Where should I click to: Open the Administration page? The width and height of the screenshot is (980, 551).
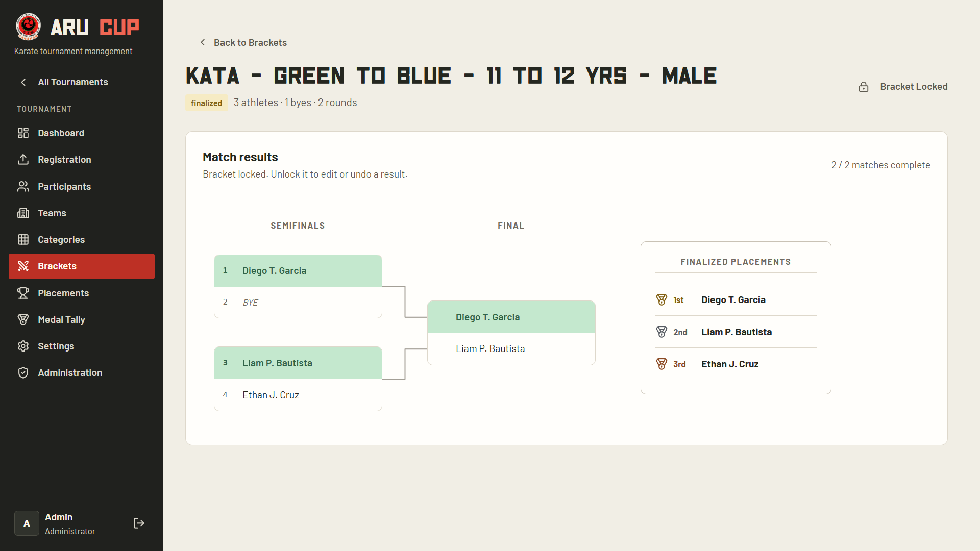[82, 373]
